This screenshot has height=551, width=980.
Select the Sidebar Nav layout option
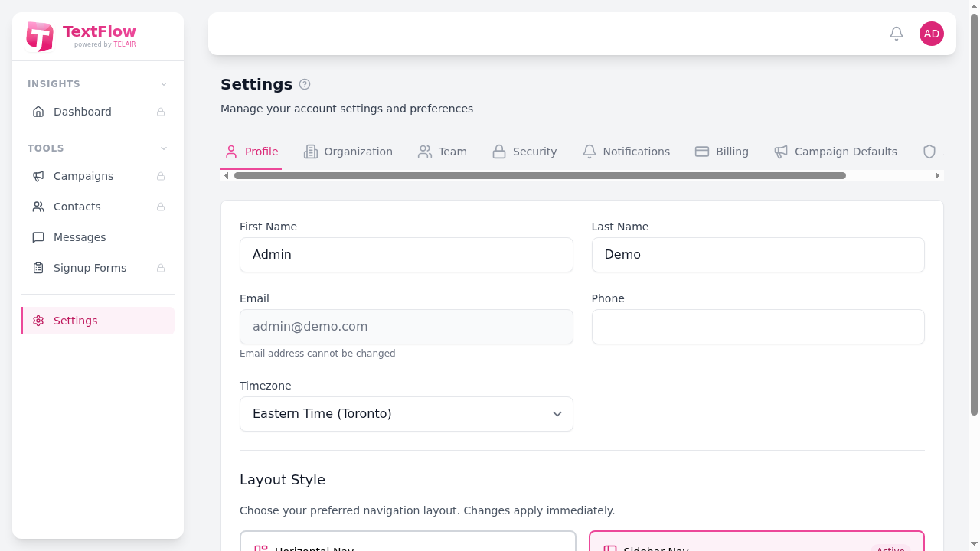tap(756, 544)
